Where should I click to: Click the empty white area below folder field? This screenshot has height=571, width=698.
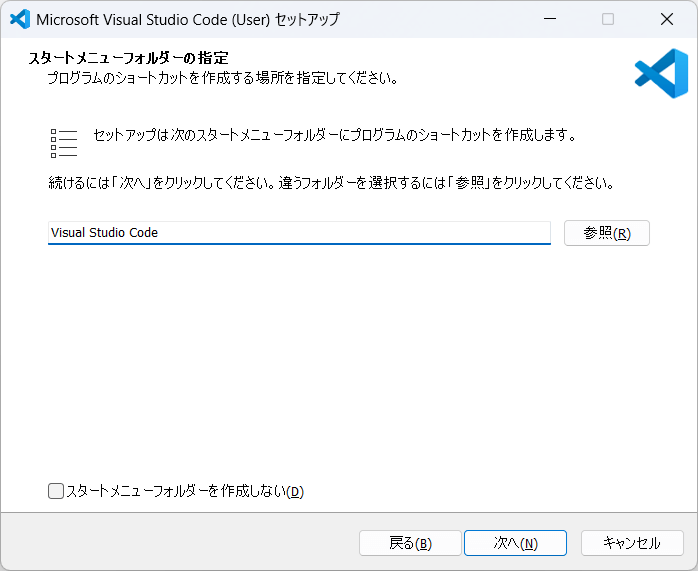click(x=348, y=360)
